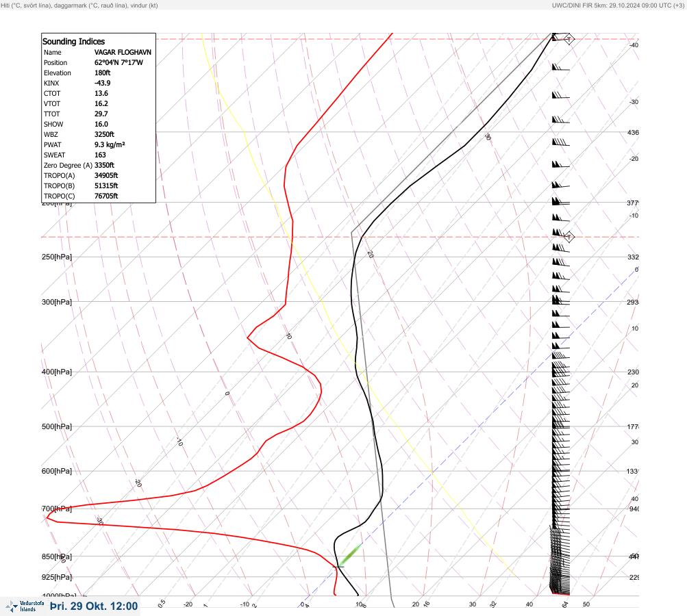Click the Name row label in indices box
The height and width of the screenshot is (616, 687).
point(53,53)
